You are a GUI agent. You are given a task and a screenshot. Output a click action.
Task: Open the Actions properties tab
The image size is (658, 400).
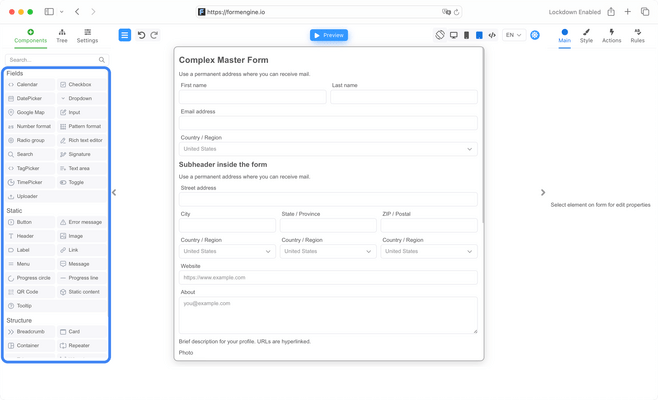pyautogui.click(x=611, y=36)
